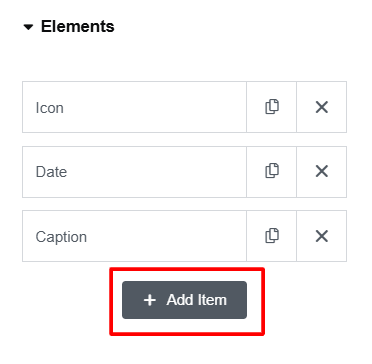Duplicate the Date element
Screen dimensions: 372x364
click(272, 172)
